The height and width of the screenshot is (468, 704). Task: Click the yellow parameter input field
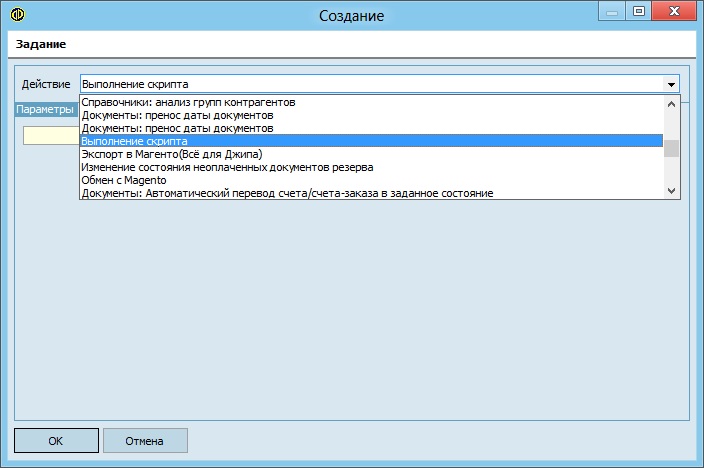(51, 135)
